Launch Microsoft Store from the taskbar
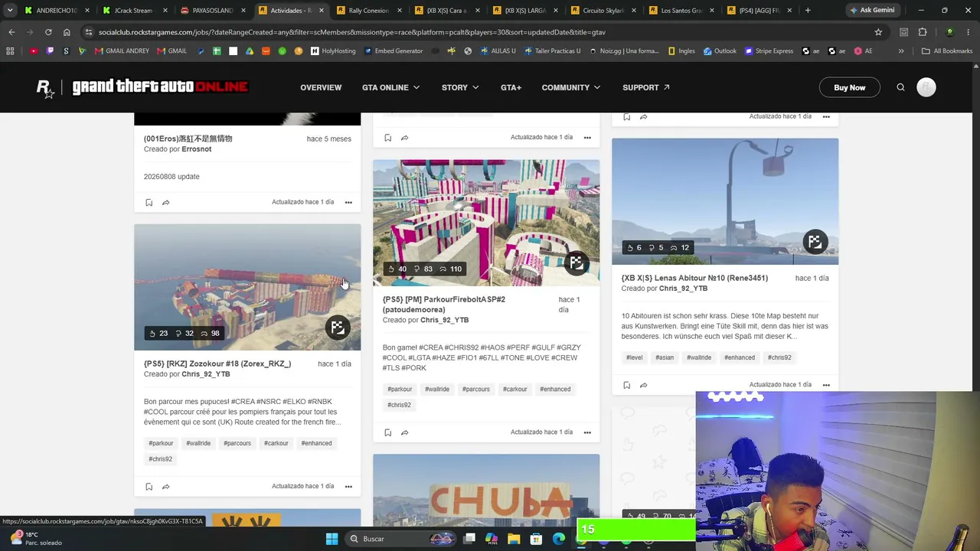This screenshot has height=551, width=980. point(537,539)
